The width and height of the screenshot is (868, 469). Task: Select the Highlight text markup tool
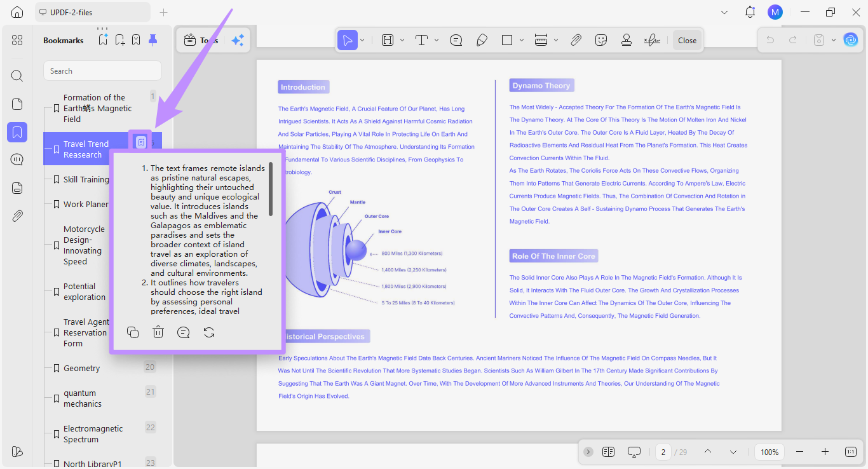(x=388, y=40)
